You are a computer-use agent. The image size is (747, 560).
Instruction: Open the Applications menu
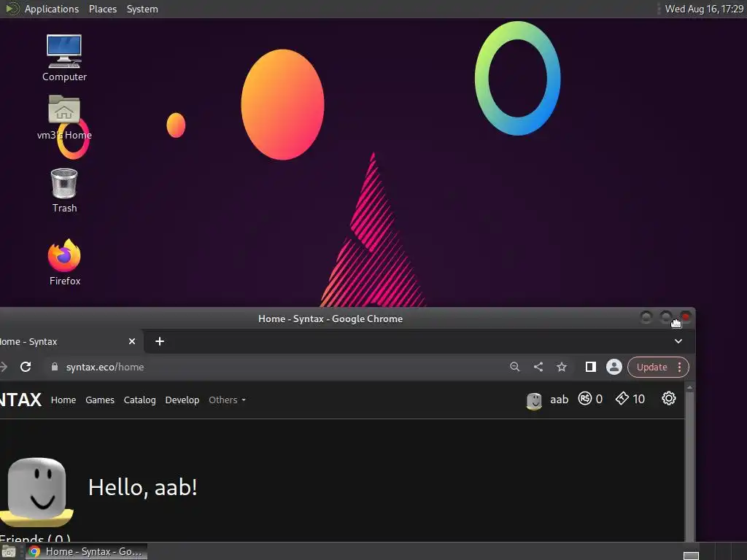[52, 9]
